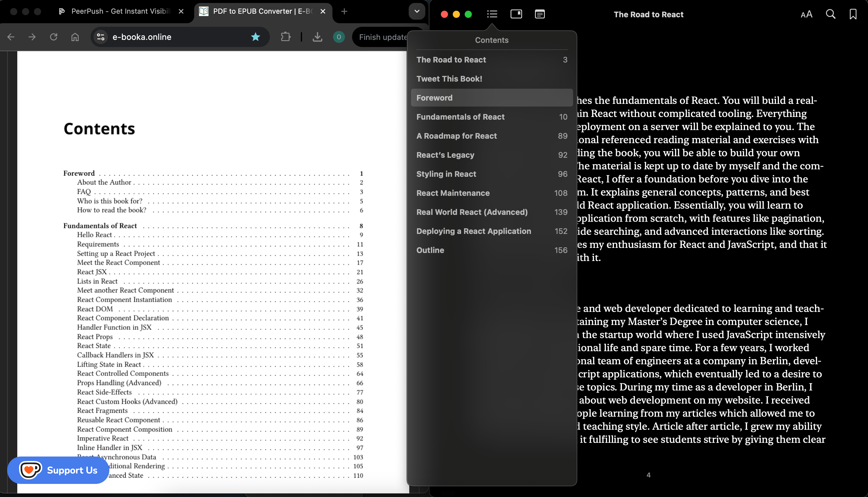Close the PDF to EPUB Converter tab
The height and width of the screenshot is (497, 868).
[323, 11]
